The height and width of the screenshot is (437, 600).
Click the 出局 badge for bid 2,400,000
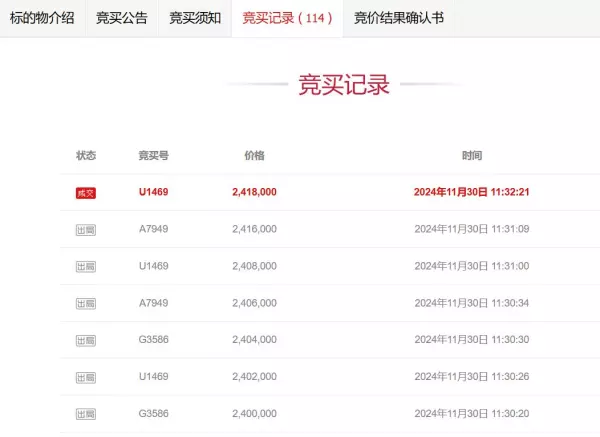tap(86, 414)
